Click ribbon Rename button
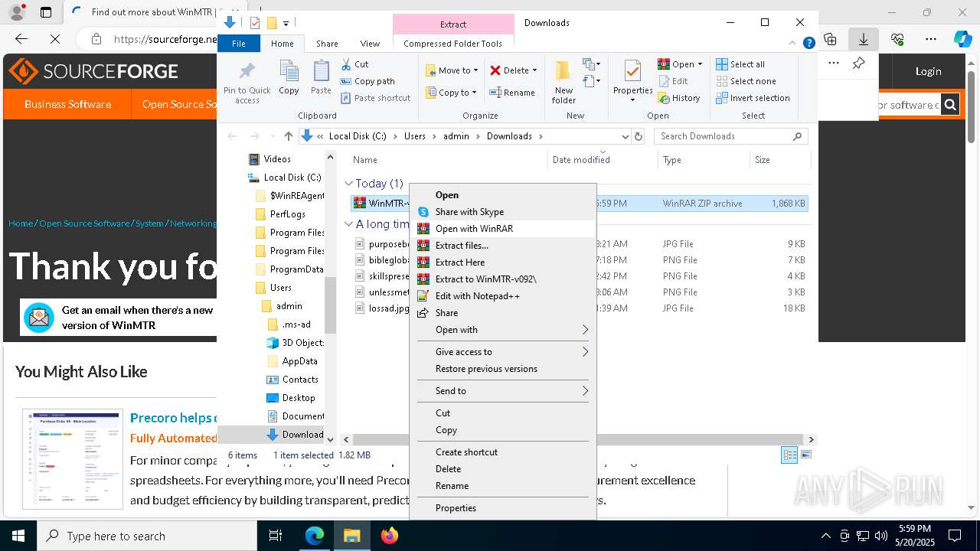980x551 pixels. (x=512, y=93)
